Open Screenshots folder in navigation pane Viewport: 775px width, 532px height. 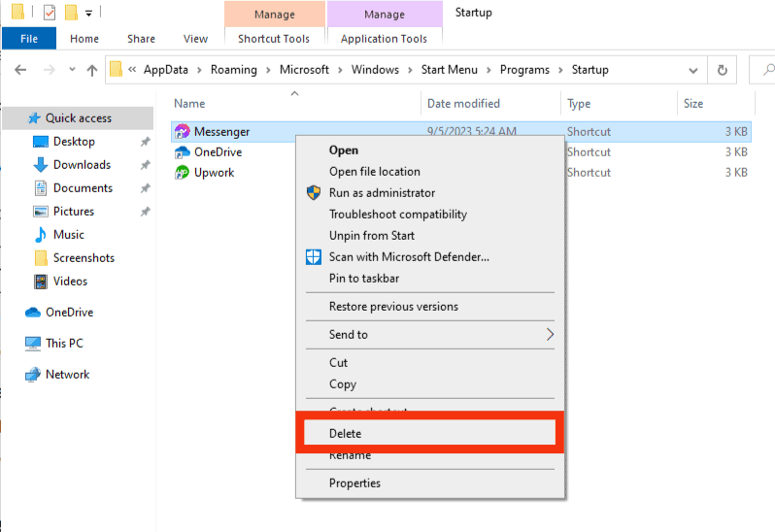click(84, 257)
